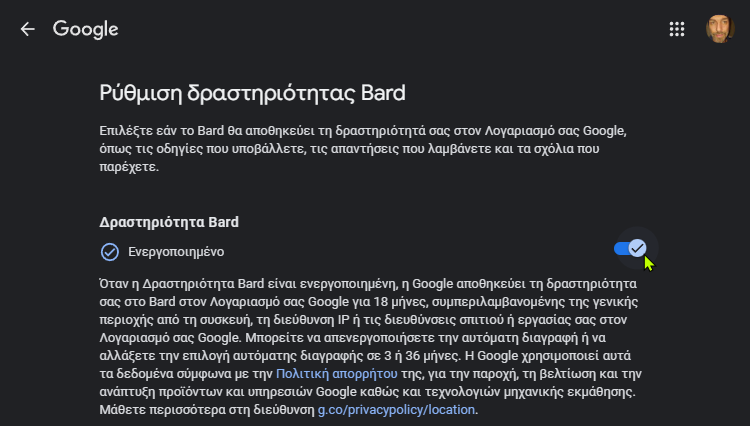This screenshot has height=426, width=750.
Task: Click the Google logo in the header
Action: tap(86, 29)
